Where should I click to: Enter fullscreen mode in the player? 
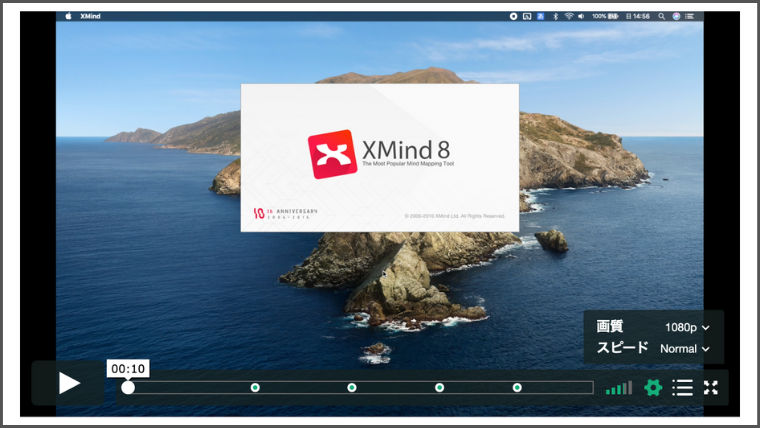pyautogui.click(x=711, y=387)
